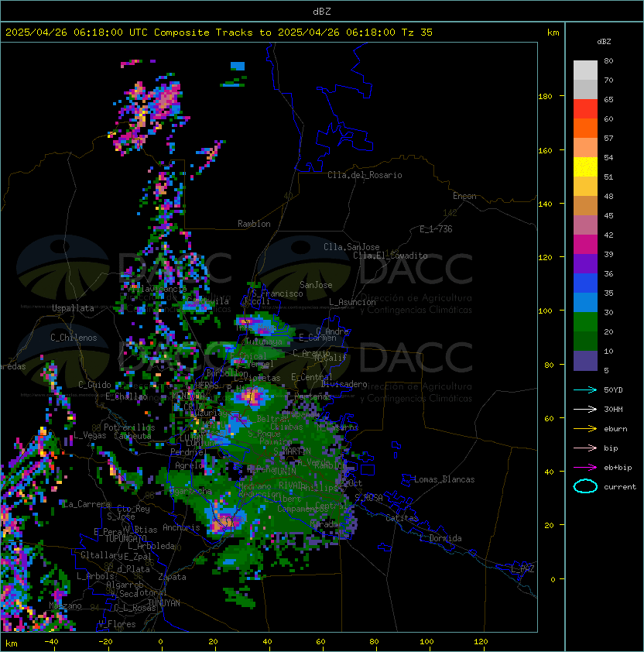Viewport: 644px width, 652px height.
Task: Click the '80' value on the color scale
Action: pos(608,60)
